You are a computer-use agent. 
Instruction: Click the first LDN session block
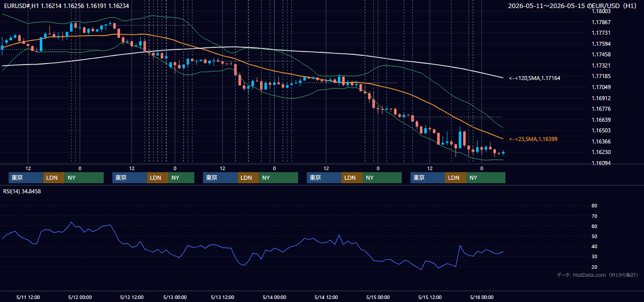[x=54, y=178]
